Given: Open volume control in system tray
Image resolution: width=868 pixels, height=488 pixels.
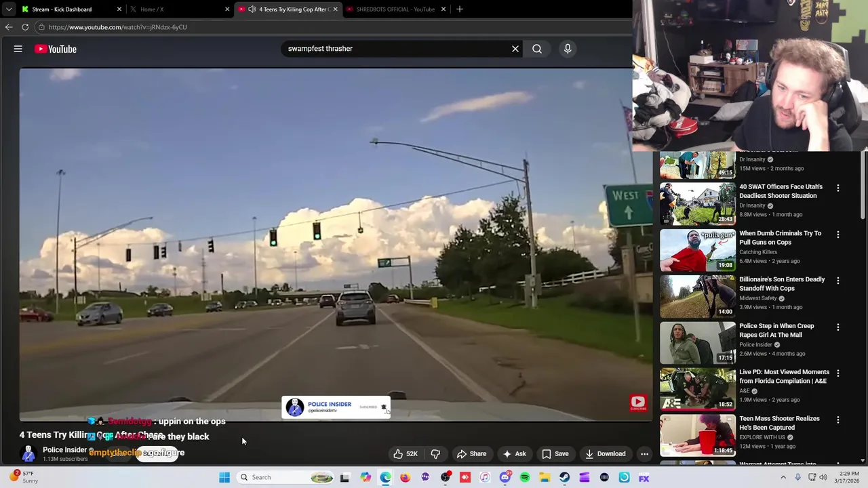Looking at the screenshot, I should pos(823,477).
